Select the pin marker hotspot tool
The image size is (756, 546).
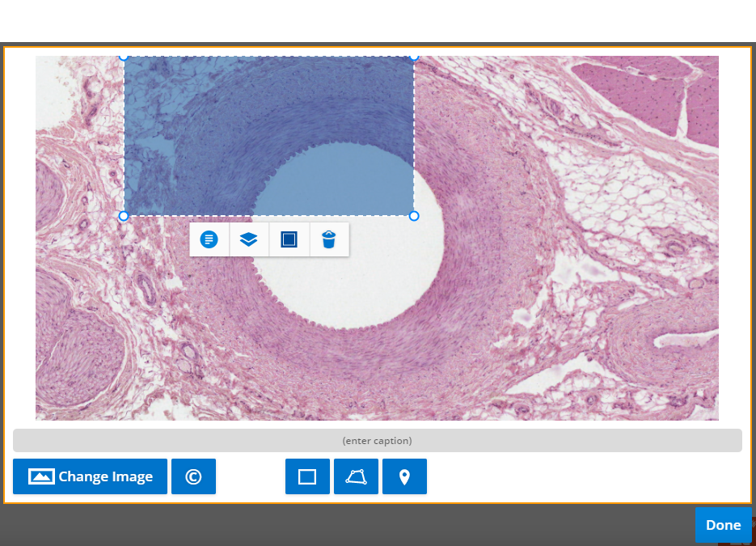(404, 476)
